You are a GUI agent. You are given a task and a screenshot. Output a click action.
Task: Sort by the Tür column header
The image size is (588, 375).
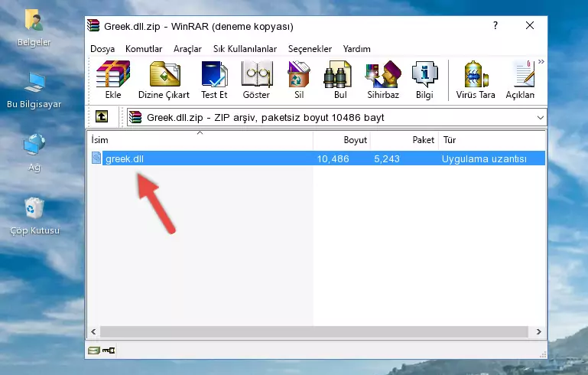[492, 140]
